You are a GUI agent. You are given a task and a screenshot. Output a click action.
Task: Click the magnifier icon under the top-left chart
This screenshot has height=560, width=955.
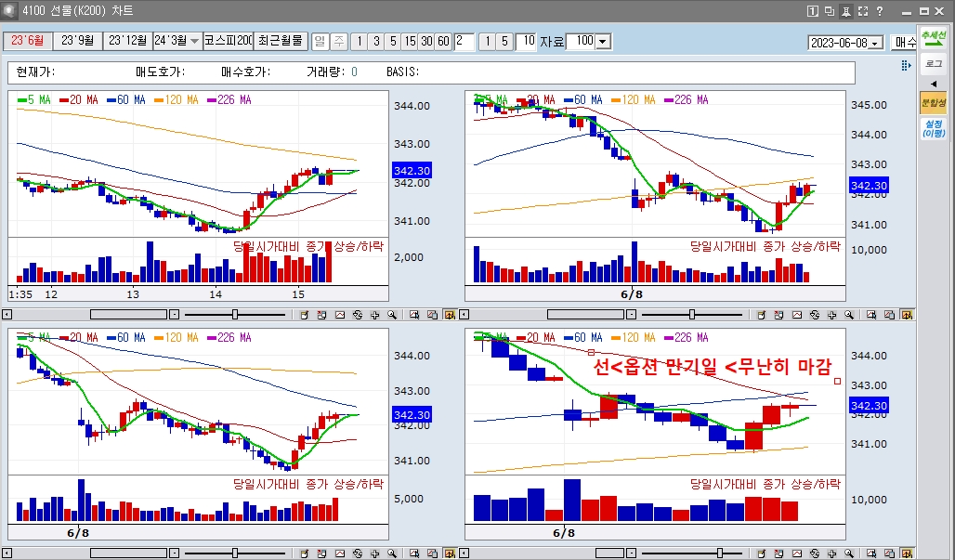(392, 315)
